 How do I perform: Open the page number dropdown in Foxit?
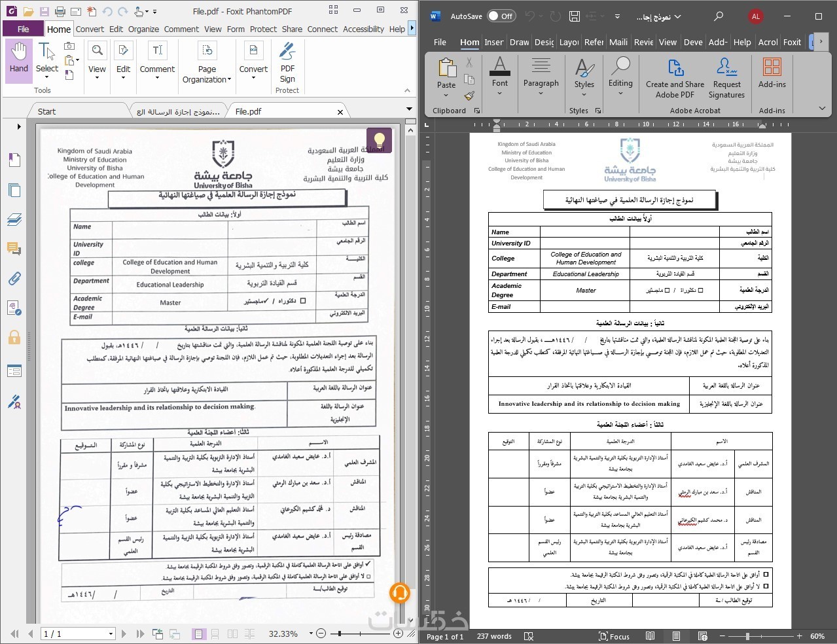(x=111, y=634)
